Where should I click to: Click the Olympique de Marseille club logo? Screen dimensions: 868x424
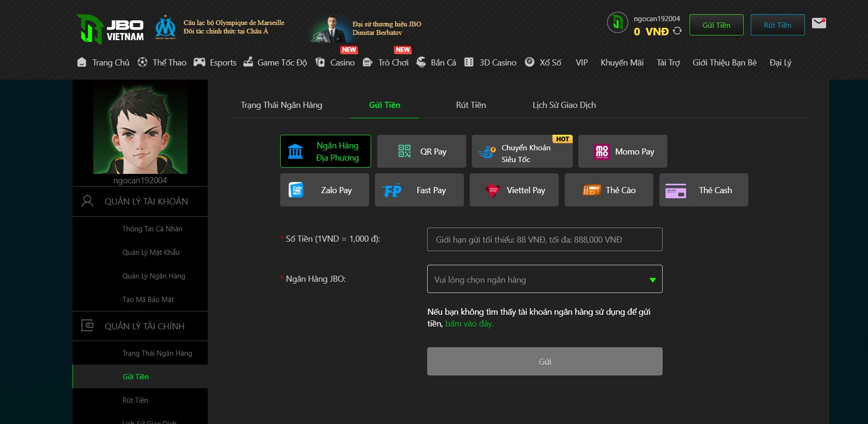click(165, 27)
